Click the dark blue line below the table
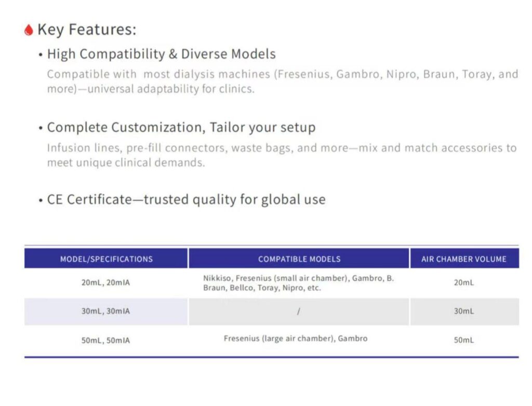Screen dimensions: 532x406 [x=271, y=357]
